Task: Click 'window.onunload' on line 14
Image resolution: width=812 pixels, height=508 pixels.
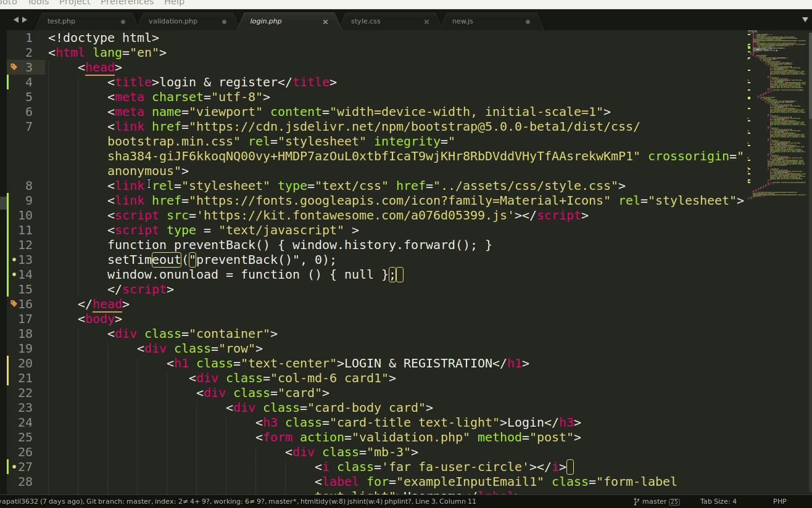Action: tap(163, 274)
